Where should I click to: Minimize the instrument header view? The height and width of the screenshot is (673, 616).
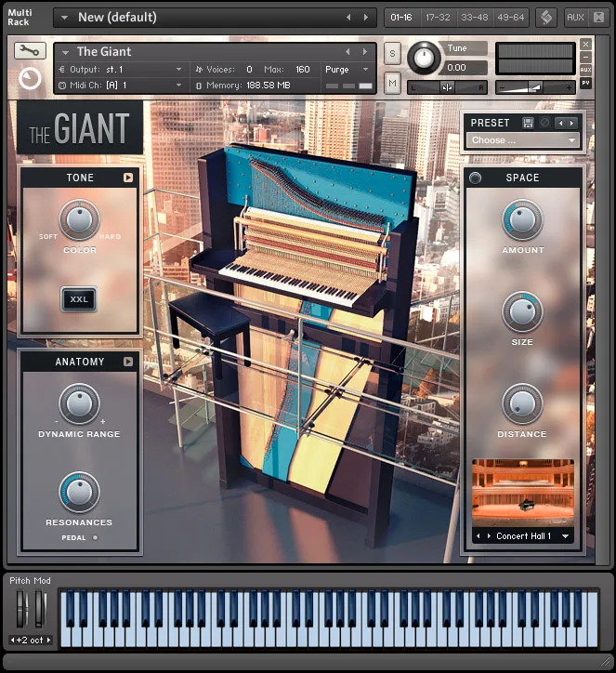click(585, 57)
